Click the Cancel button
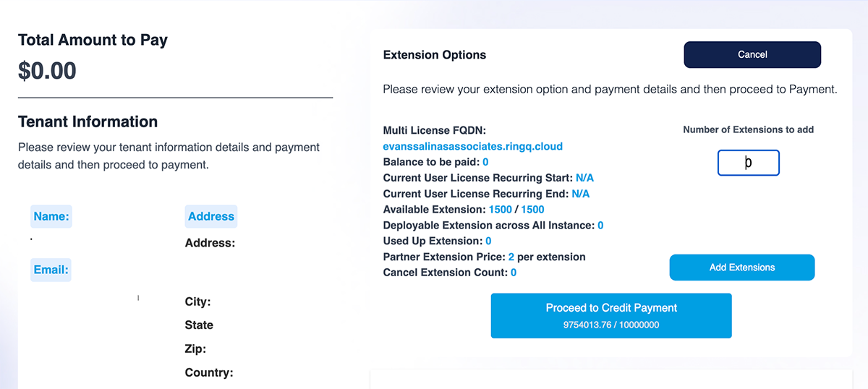The width and height of the screenshot is (868, 389). click(752, 55)
